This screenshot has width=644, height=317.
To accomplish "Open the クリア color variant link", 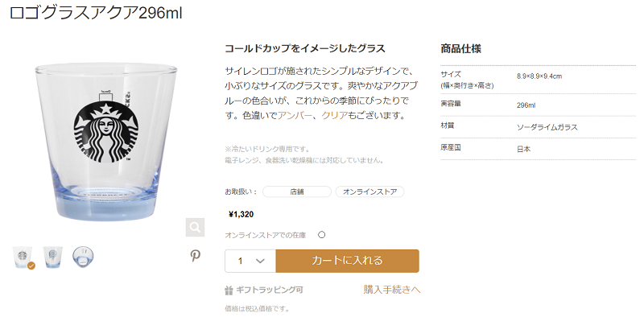I will [x=335, y=115].
